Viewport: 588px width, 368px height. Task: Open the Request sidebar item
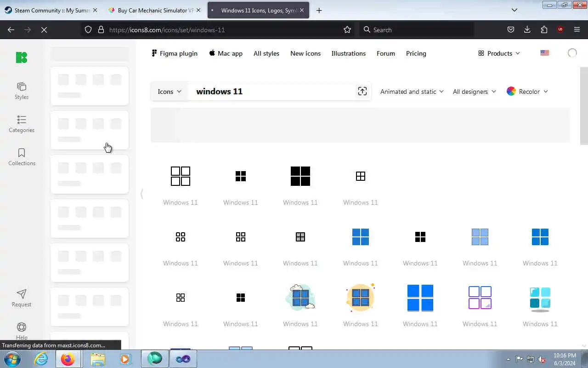coord(22,299)
